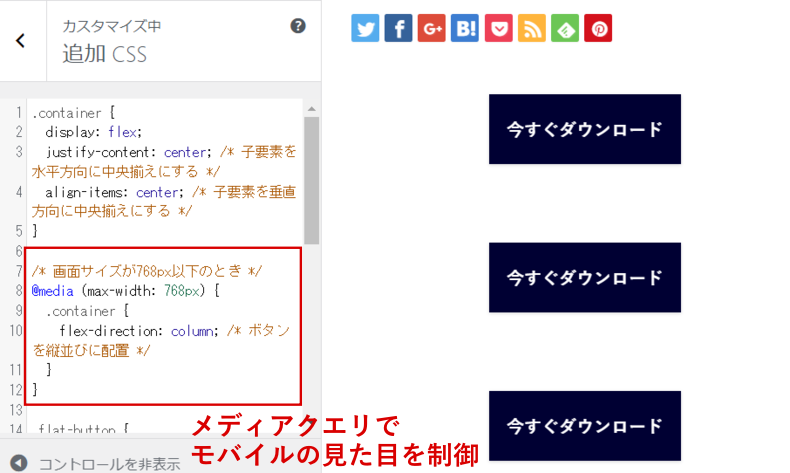Go back with the left chevron
790x473 pixels.
coord(20,40)
